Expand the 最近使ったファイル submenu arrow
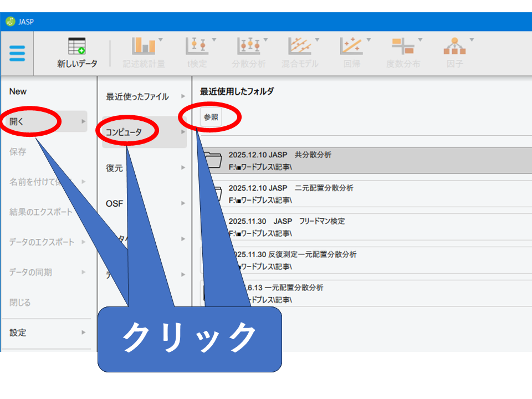 [183, 96]
